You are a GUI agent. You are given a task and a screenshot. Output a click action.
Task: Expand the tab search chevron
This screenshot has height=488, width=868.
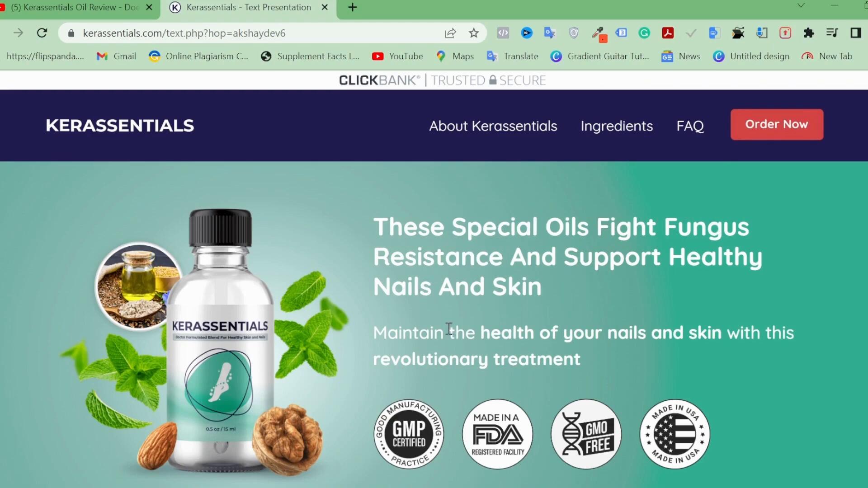(x=801, y=6)
